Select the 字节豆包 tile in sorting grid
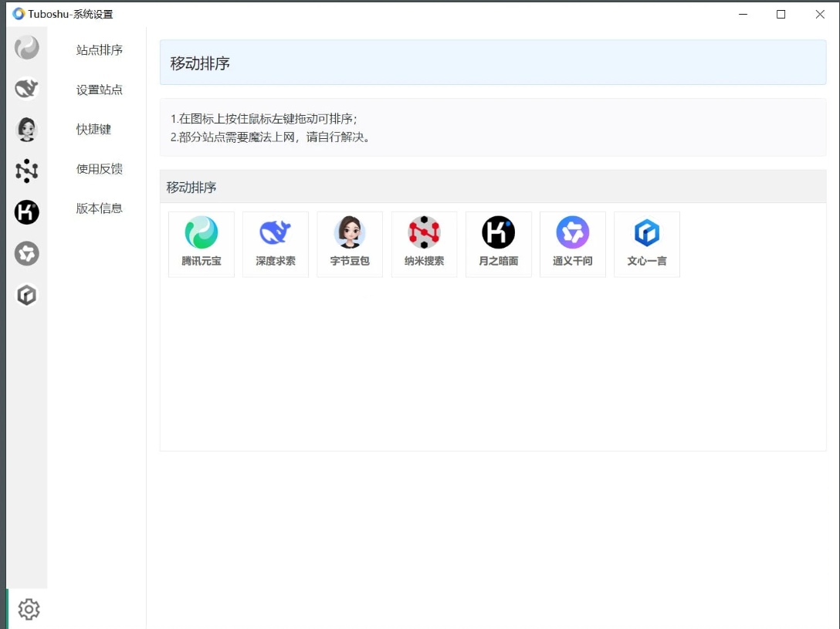The image size is (840, 629). click(350, 244)
